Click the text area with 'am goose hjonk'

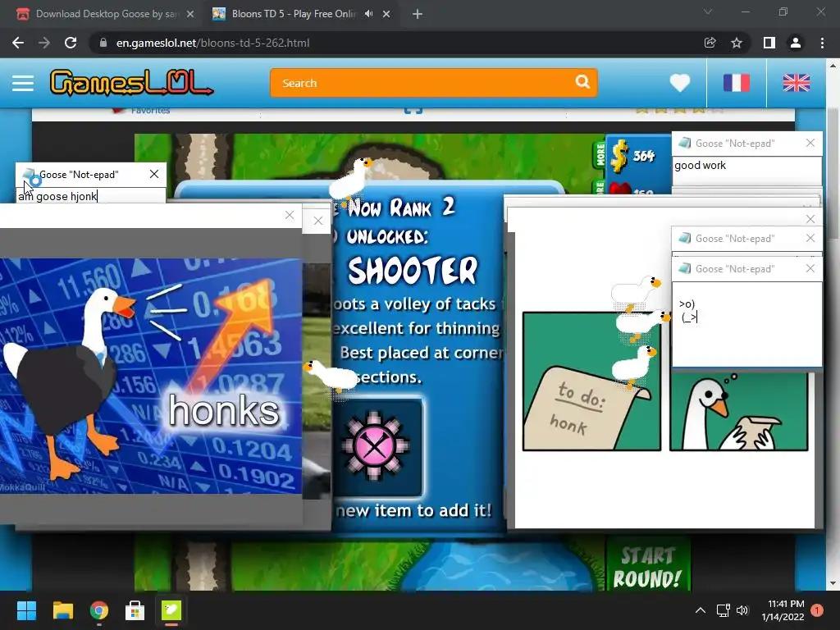90,196
